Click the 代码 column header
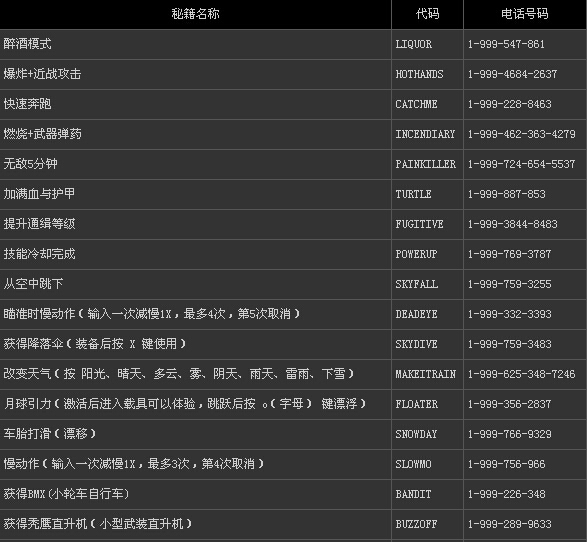 tap(427, 14)
